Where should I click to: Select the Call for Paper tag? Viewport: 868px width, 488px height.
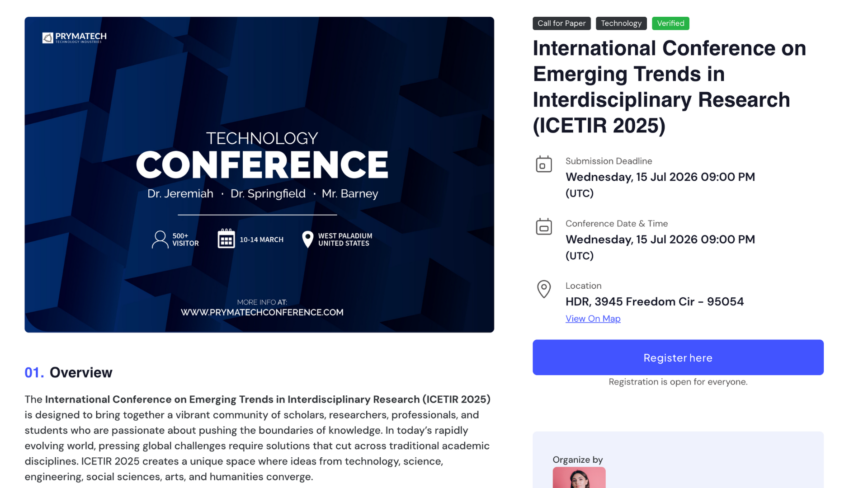(561, 23)
